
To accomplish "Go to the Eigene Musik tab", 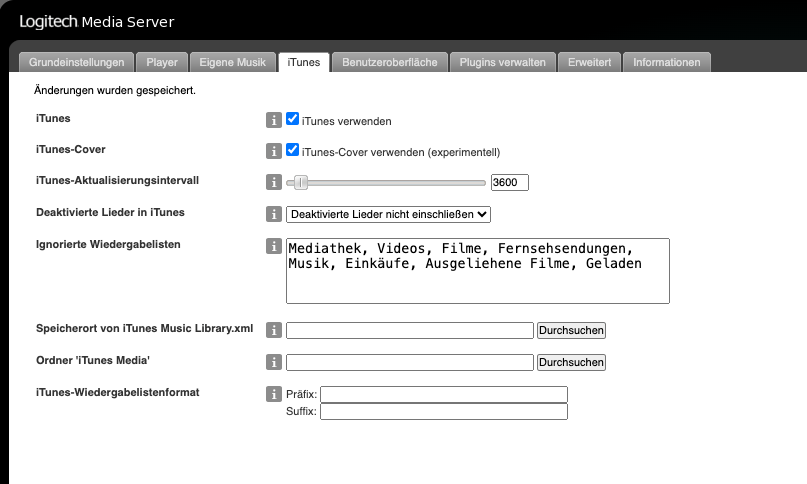I will pos(232,62).
